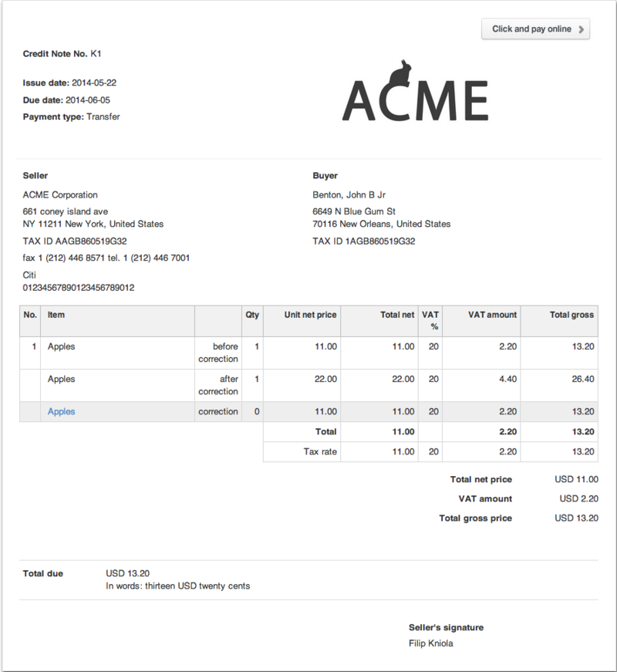Open the Apples correction item link
Viewport: 617px width, 672px height.
(61, 411)
